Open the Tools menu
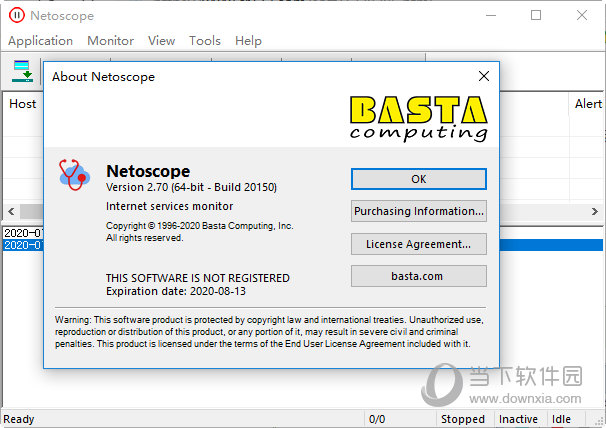 click(x=205, y=41)
